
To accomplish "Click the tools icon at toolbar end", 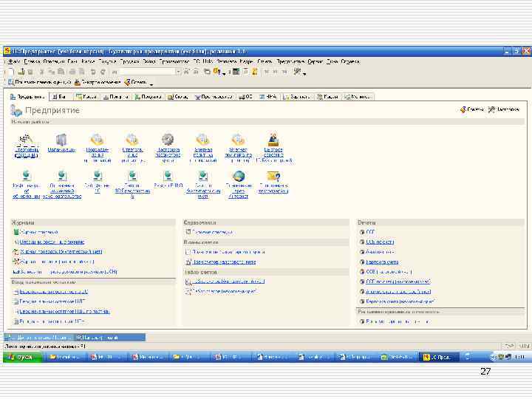I will (x=297, y=71).
